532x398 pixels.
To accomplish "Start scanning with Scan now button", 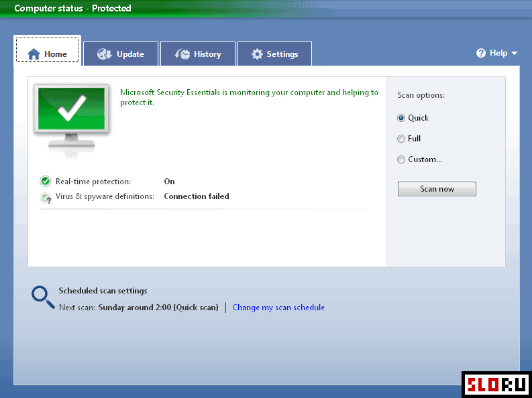I will point(437,189).
